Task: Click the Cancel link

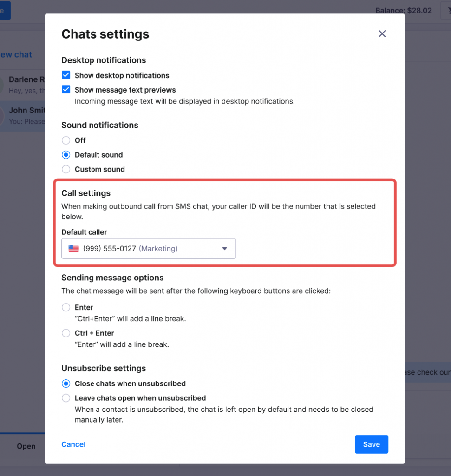Action: tap(73, 444)
